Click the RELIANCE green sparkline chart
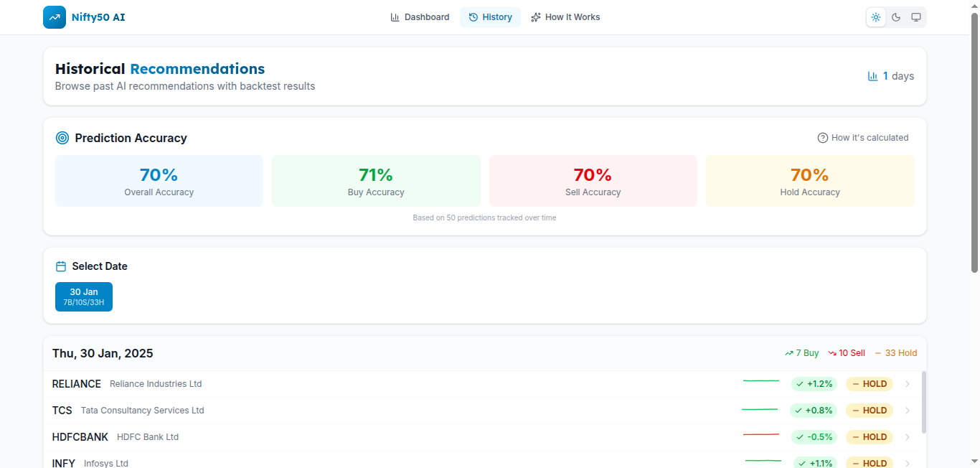This screenshot has width=980, height=468. pos(761,380)
